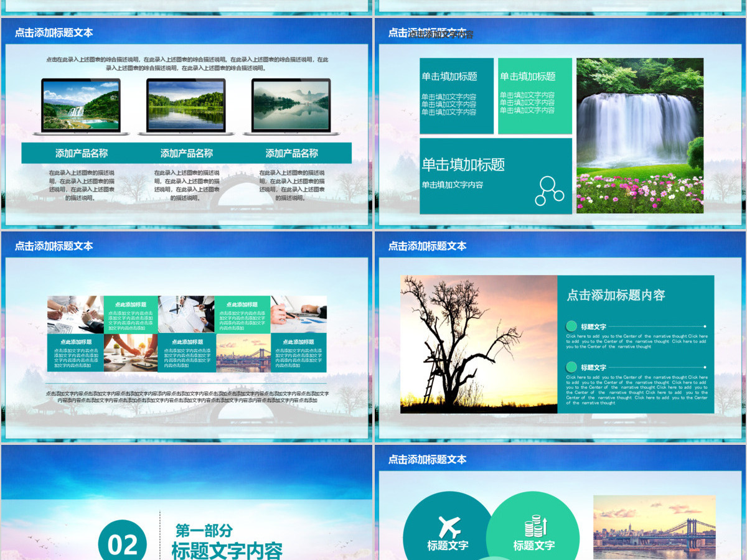This screenshot has height=560, width=747.
Task: Select the 02 number circle badge
Action: point(122,543)
